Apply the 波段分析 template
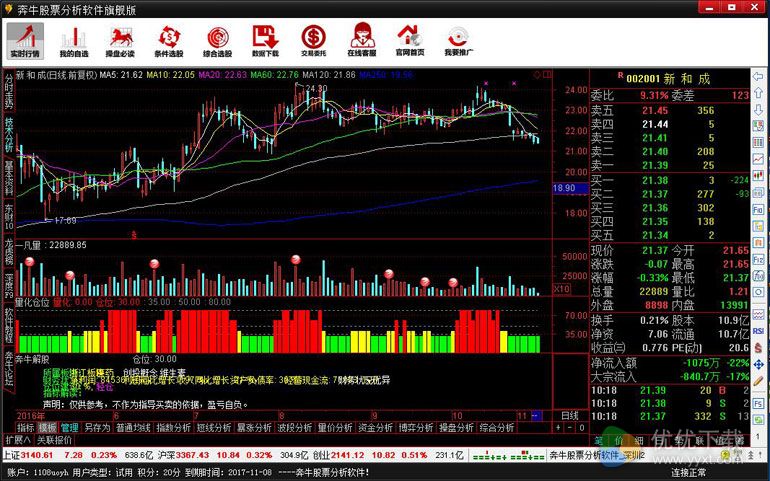770x481 pixels. (295, 427)
